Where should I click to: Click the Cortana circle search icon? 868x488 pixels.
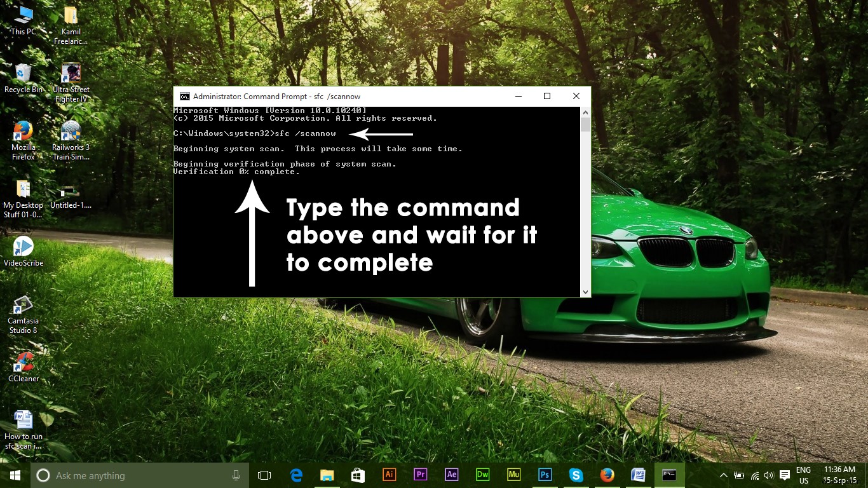43,475
